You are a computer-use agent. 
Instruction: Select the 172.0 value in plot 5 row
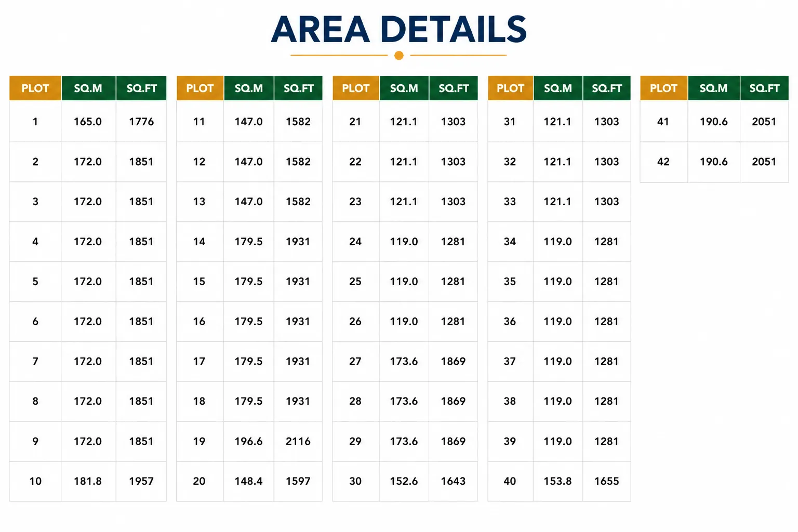click(88, 282)
